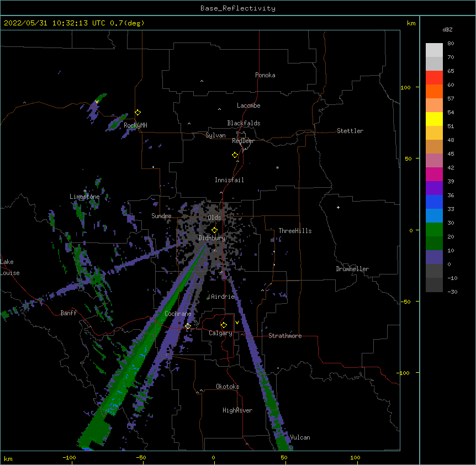The image size is (476, 465).
Task: Click the Vulcan label
Action: coord(300,437)
